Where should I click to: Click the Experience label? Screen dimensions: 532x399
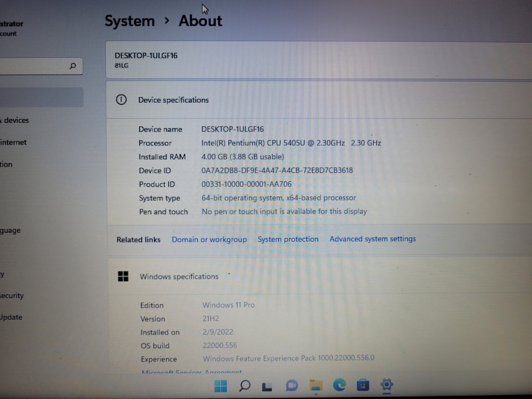pyautogui.click(x=159, y=359)
